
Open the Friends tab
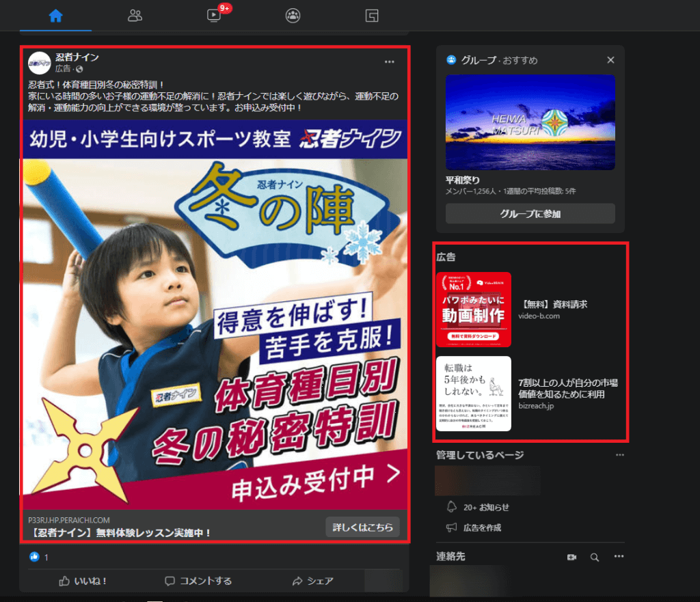135,16
